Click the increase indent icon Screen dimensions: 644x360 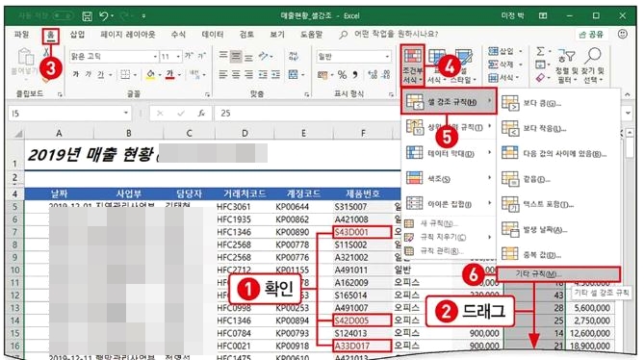[275, 75]
